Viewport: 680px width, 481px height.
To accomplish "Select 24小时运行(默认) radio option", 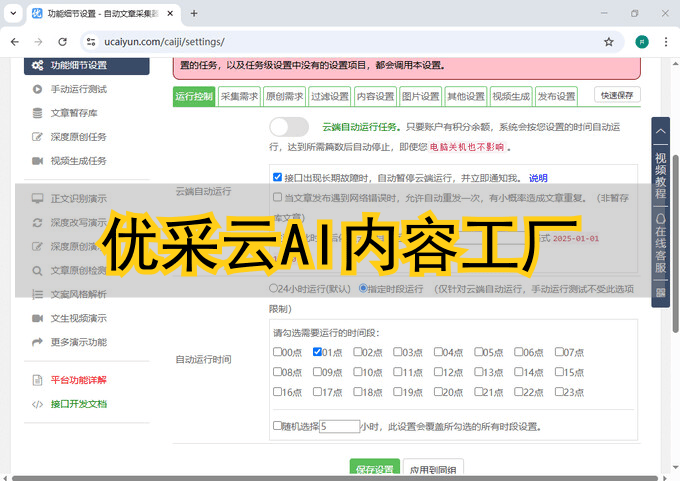I will pyautogui.click(x=274, y=288).
